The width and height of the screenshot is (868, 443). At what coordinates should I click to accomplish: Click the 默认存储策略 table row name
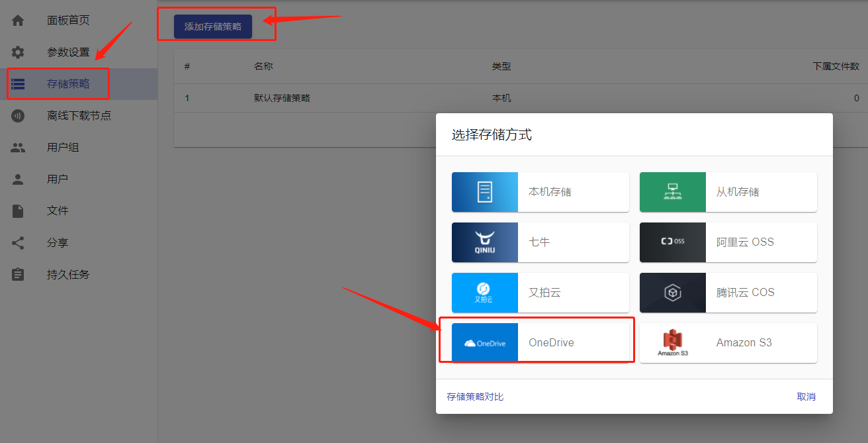coord(282,98)
